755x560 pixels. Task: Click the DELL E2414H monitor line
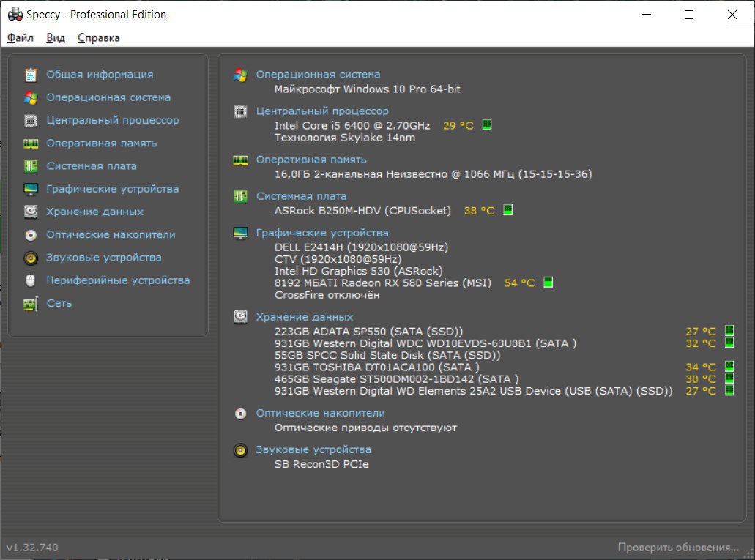click(x=361, y=247)
